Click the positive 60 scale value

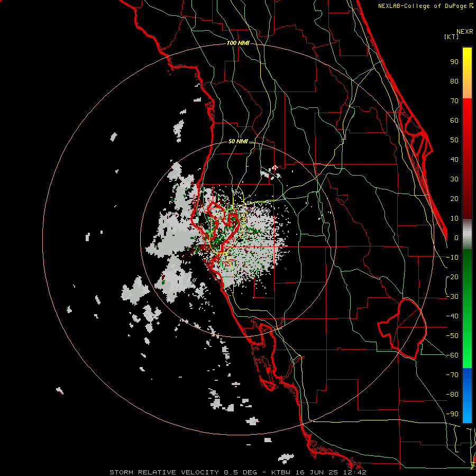[x=454, y=121]
